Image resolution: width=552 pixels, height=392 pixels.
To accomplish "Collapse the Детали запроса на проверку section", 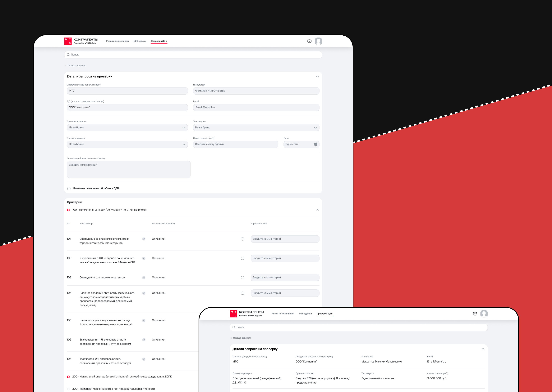I will click(317, 77).
